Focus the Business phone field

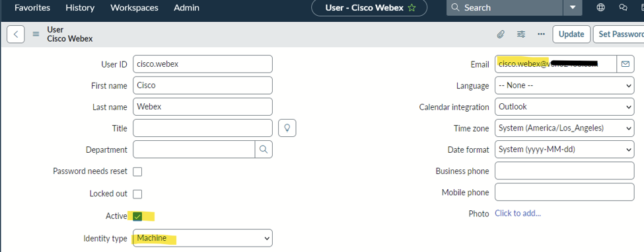[564, 171]
